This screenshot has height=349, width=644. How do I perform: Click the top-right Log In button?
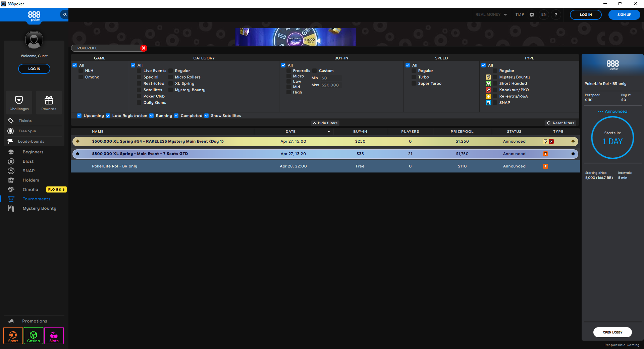click(586, 15)
